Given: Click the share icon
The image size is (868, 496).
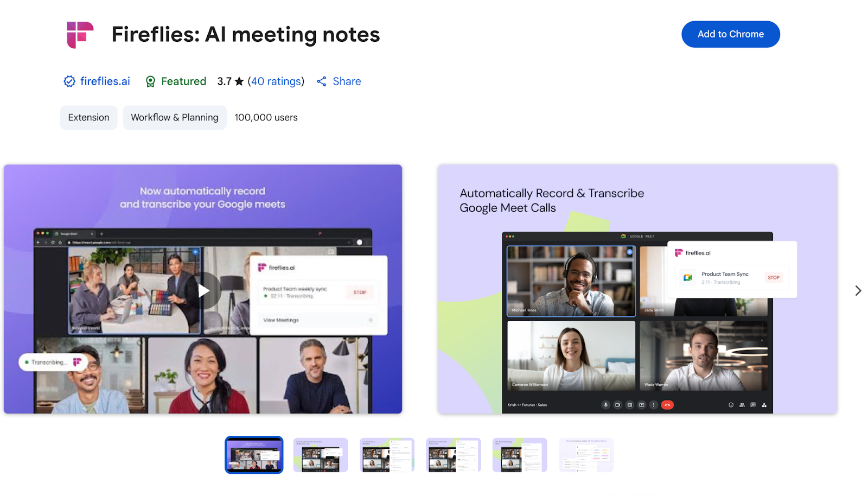Looking at the screenshot, I should click(x=322, y=81).
